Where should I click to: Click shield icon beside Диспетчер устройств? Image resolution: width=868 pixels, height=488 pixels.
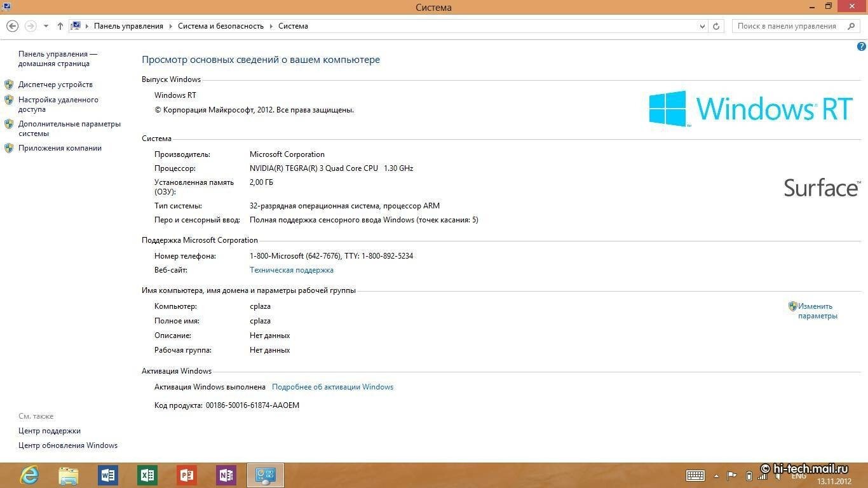point(9,85)
